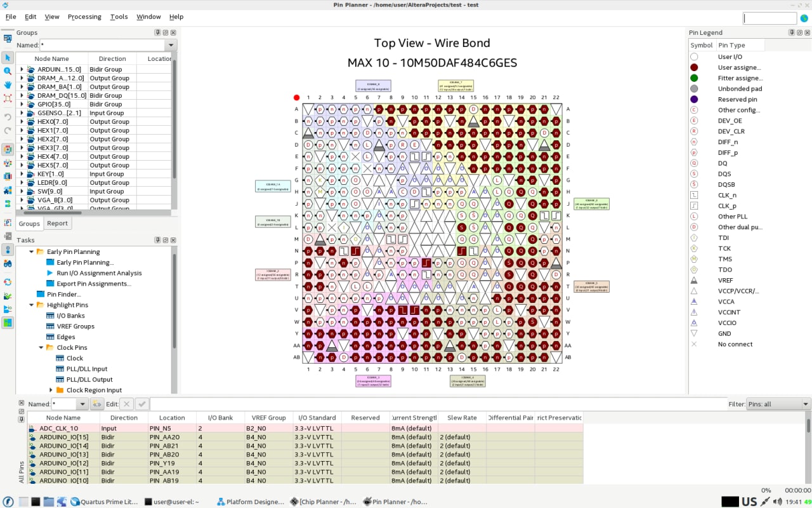The height and width of the screenshot is (508, 812).
Task: Toggle the show VREF groups icon
Action: (x=8, y=163)
